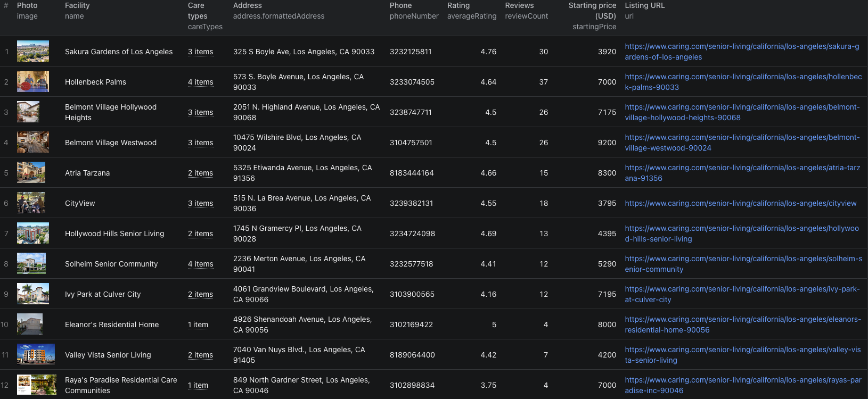This screenshot has height=399, width=868.
Task: Open the Ivy Park at Culver City photo
Action: coord(33,294)
